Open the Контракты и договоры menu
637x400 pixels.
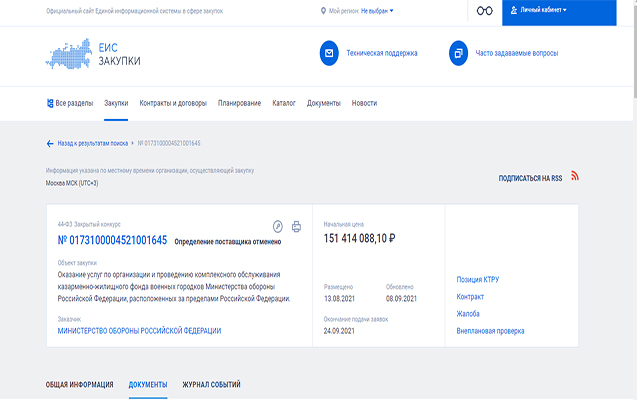point(174,103)
